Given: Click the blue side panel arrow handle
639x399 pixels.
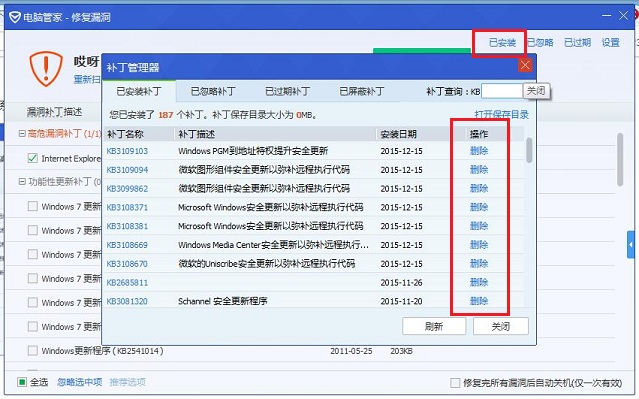Looking at the screenshot, I should click(x=630, y=245).
